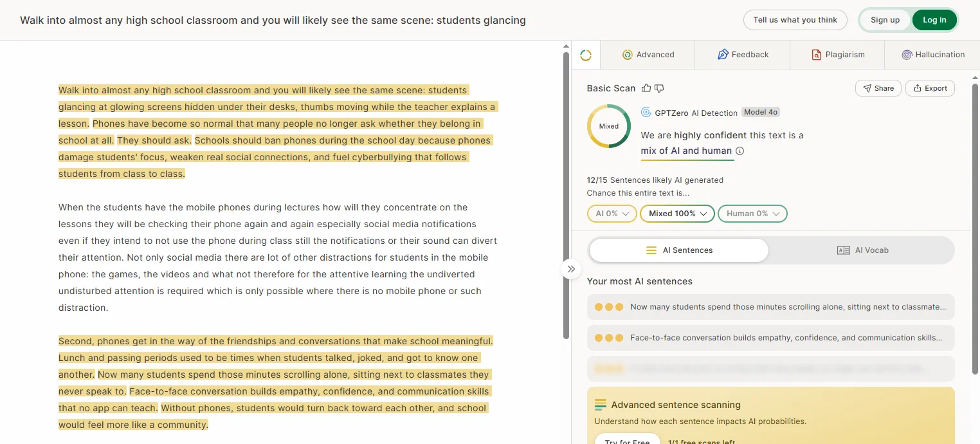Expand the Human 0% dropdown
The height and width of the screenshot is (444, 980).
coord(752,214)
